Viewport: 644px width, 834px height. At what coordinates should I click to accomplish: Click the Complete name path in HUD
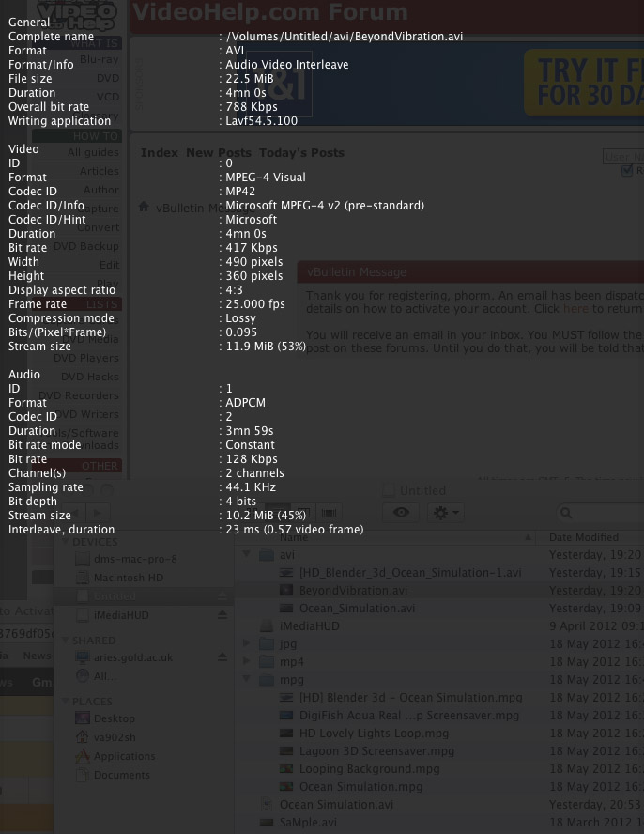coord(345,37)
